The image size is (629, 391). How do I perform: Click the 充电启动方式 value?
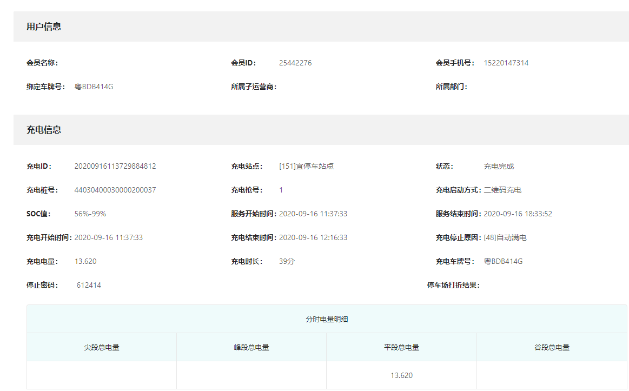(502, 190)
